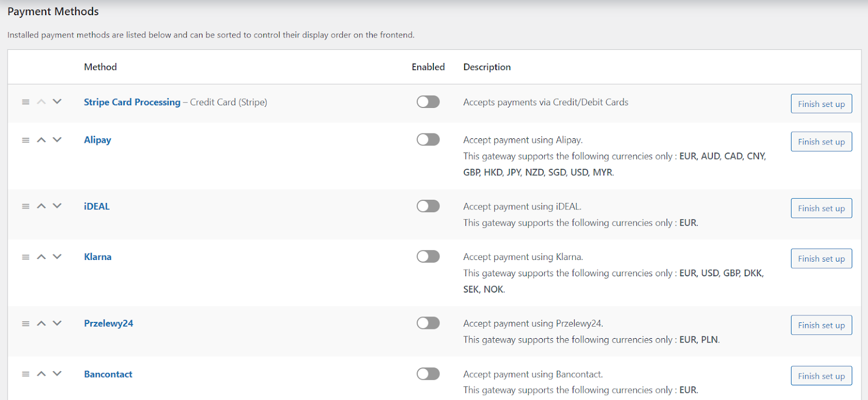The width and height of the screenshot is (868, 400).
Task: Click Finish set up for Przelewy24
Action: click(x=821, y=325)
